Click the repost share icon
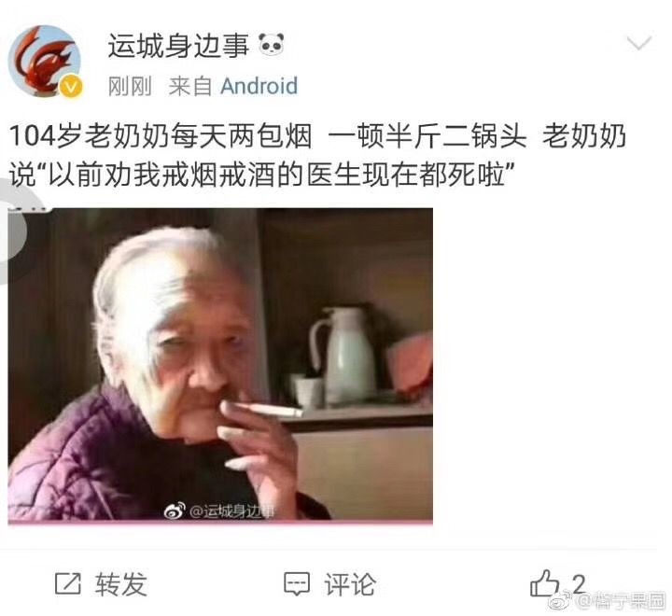Viewport: 672px width, 616px height. tap(68, 584)
